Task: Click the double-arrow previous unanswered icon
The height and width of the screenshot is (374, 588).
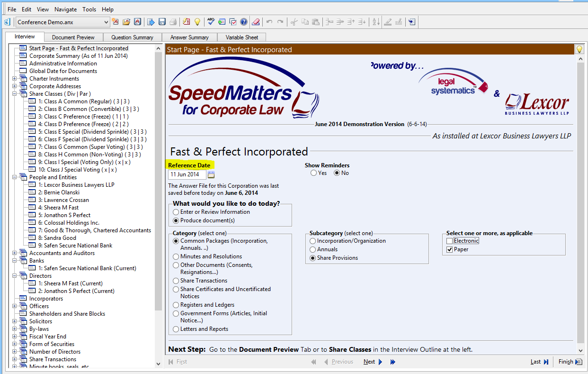Action: click(313, 362)
